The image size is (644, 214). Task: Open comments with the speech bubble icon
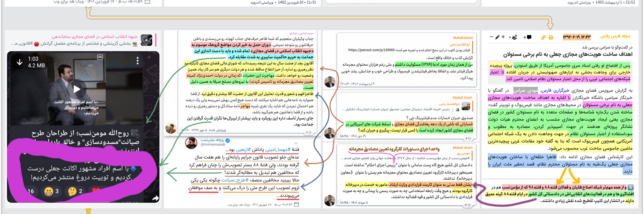click(x=529, y=37)
